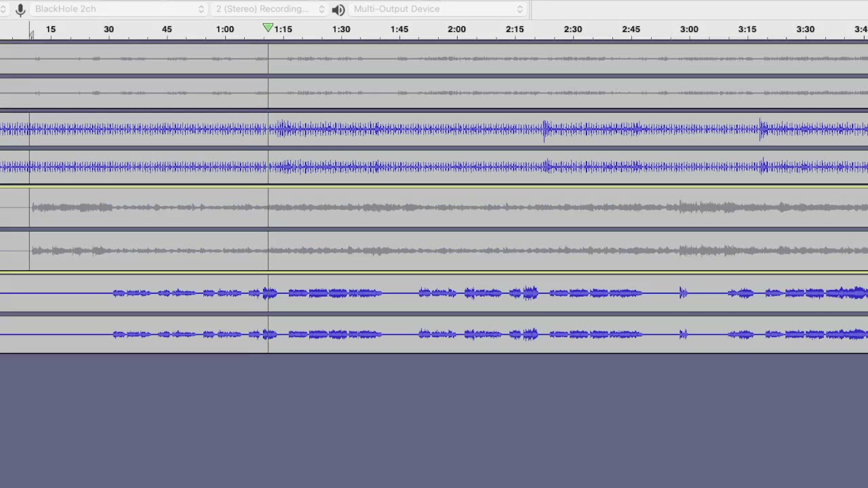Viewport: 868px width, 488px height.
Task: Click the 2:00 mark on the timeline ruler
Action: [456, 29]
